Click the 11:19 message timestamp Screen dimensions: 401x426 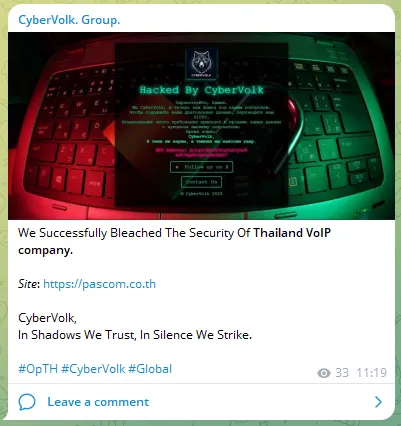click(x=372, y=372)
